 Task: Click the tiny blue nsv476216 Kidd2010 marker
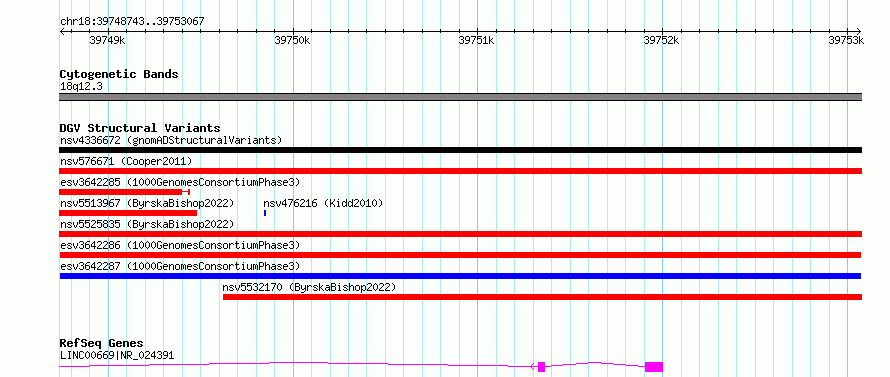pos(265,213)
